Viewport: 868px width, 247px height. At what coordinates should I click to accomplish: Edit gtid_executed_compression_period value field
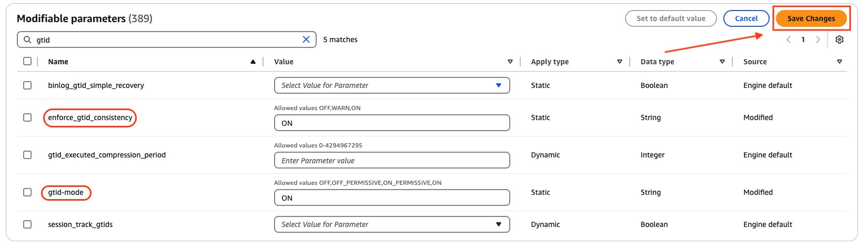coord(392,161)
